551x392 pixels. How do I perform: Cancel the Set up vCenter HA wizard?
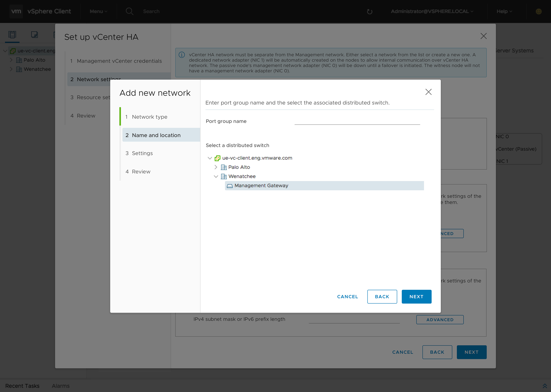(x=403, y=352)
